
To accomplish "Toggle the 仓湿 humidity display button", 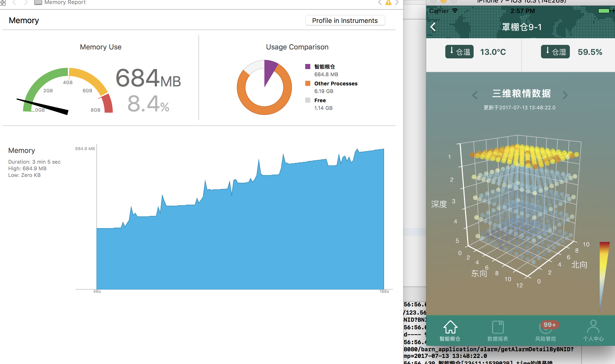I will 555,52.
